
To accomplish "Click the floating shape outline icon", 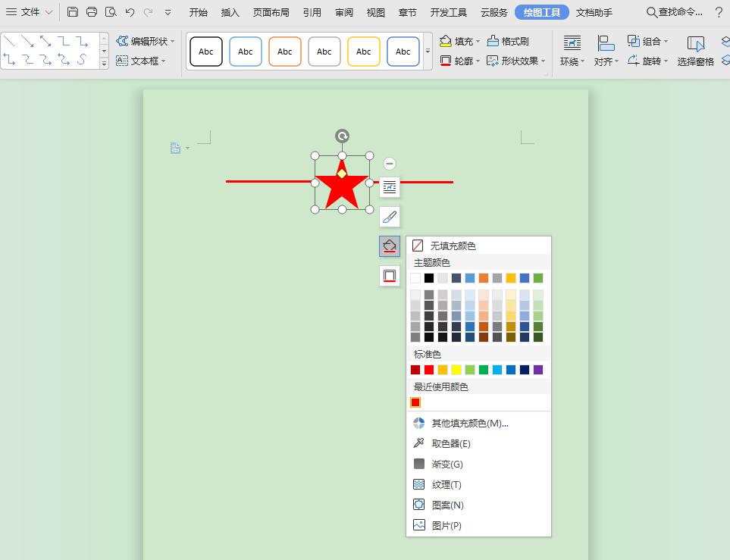I will coord(390,276).
